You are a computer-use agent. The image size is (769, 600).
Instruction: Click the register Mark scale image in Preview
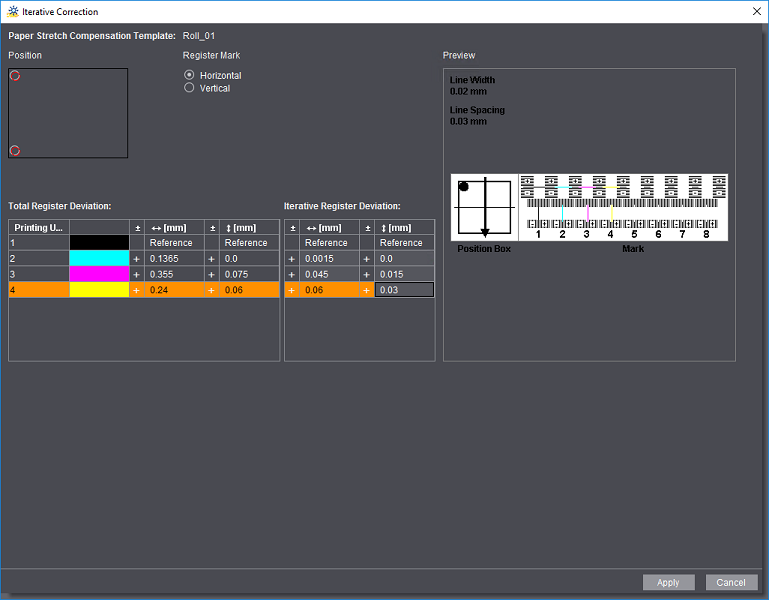click(623, 207)
